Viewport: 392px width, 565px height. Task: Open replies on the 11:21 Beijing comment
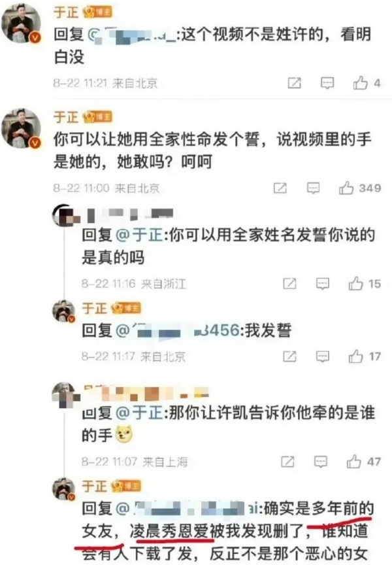coord(327,83)
